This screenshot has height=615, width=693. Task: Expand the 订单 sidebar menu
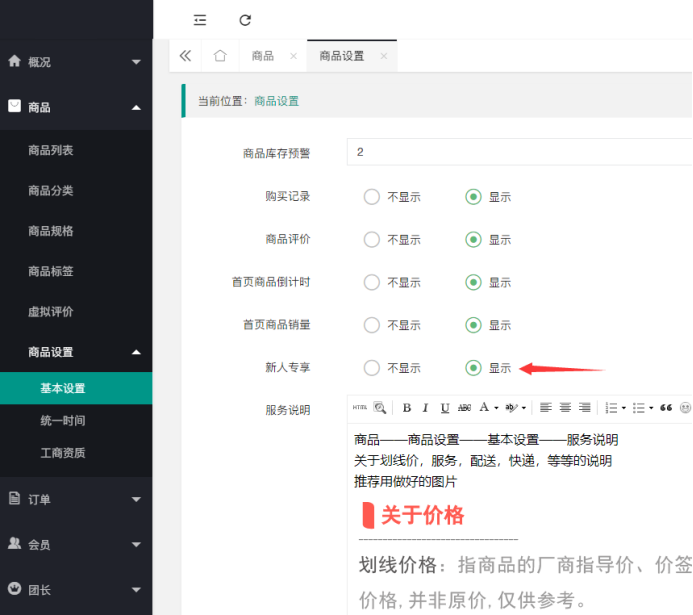click(76, 498)
